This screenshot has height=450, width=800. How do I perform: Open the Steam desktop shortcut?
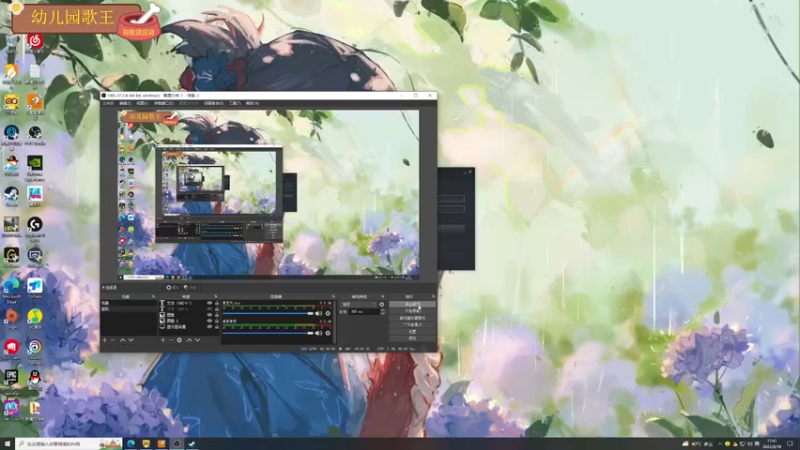pyautogui.click(x=11, y=196)
